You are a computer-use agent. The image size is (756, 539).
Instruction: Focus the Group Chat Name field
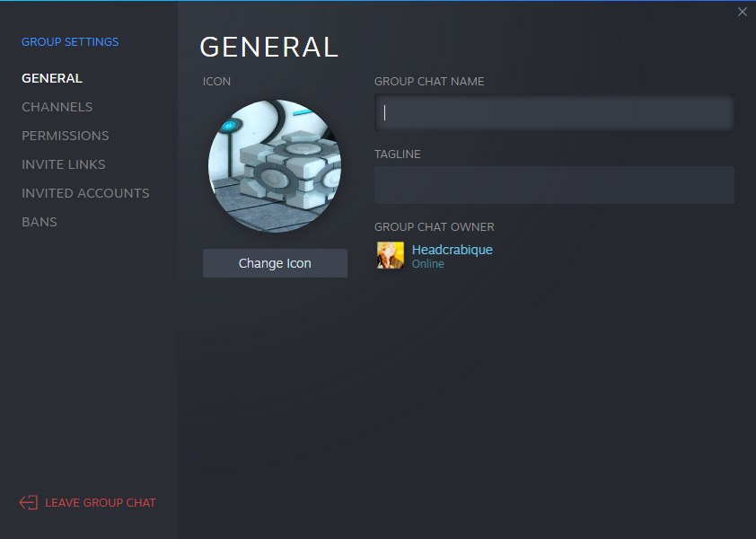[x=554, y=112]
